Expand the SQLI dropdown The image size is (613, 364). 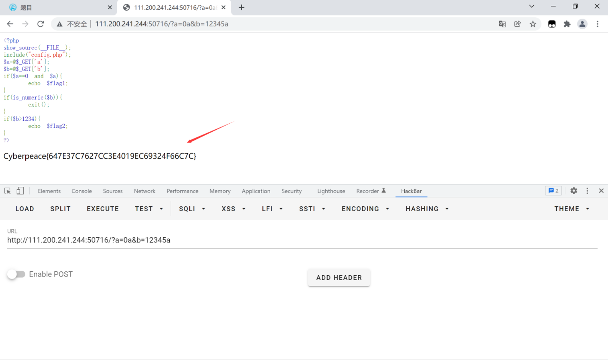click(x=192, y=209)
